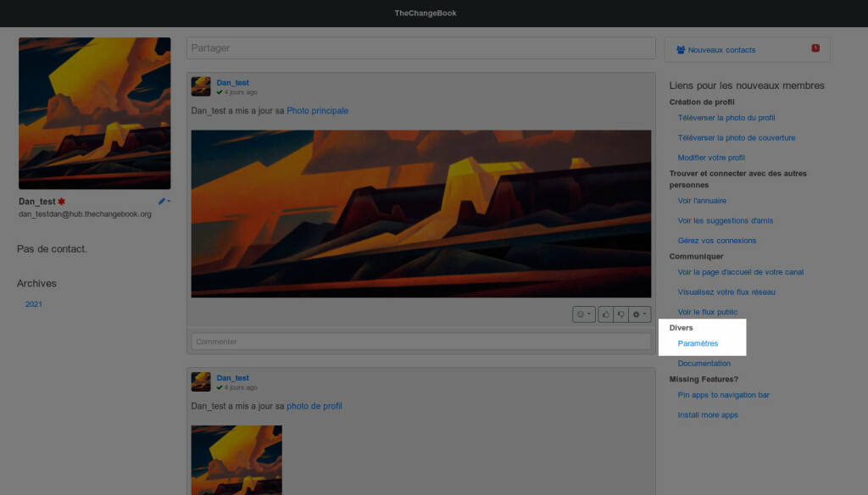Viewport: 868px width, 495px height.
Task: Click the Archives heading
Action: (36, 283)
